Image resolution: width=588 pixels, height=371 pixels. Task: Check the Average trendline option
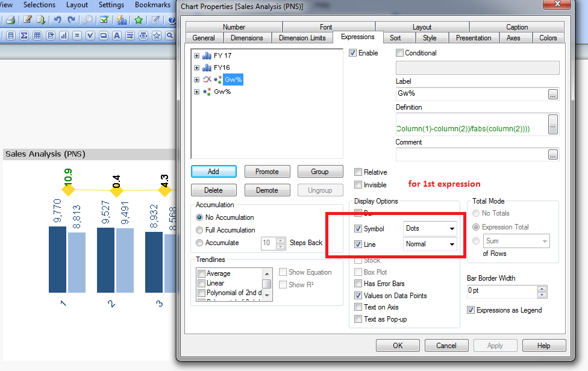click(201, 273)
